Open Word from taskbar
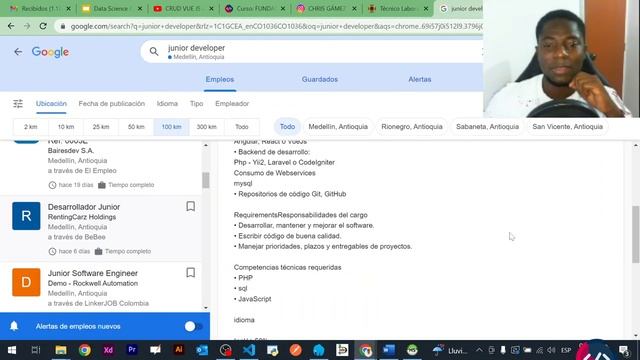This screenshot has height=360, width=640. click(389, 350)
